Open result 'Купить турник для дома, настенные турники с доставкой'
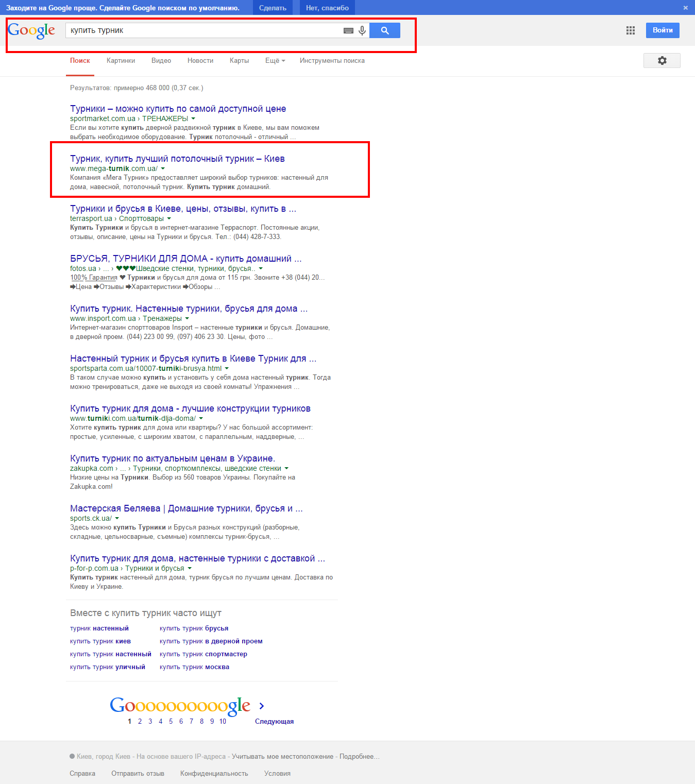This screenshot has width=695, height=784. pyautogui.click(x=197, y=558)
